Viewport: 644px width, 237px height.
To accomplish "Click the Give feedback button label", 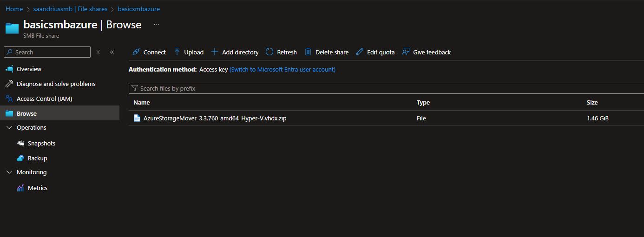I will pyautogui.click(x=432, y=53).
